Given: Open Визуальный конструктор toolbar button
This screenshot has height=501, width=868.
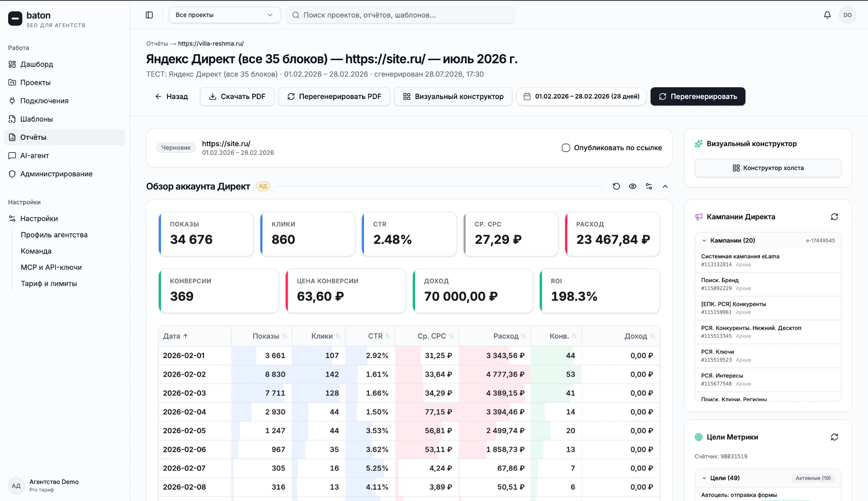Looking at the screenshot, I should coord(453,96).
